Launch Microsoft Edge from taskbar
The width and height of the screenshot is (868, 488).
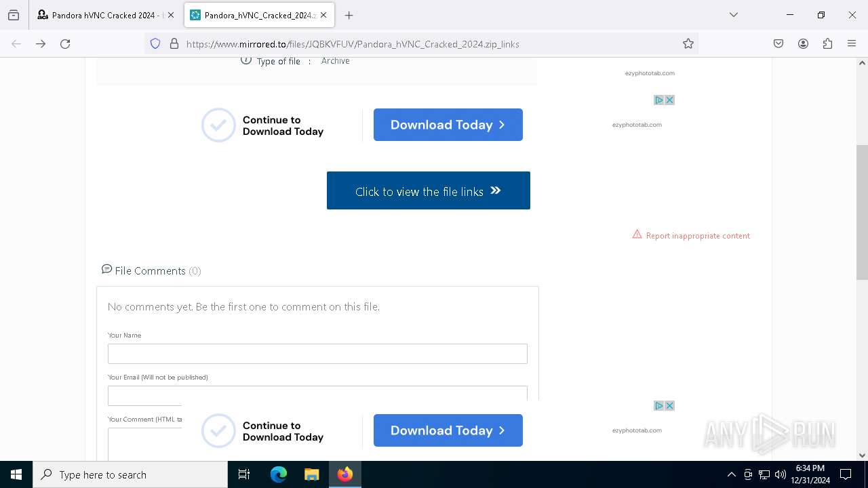tap(279, 474)
